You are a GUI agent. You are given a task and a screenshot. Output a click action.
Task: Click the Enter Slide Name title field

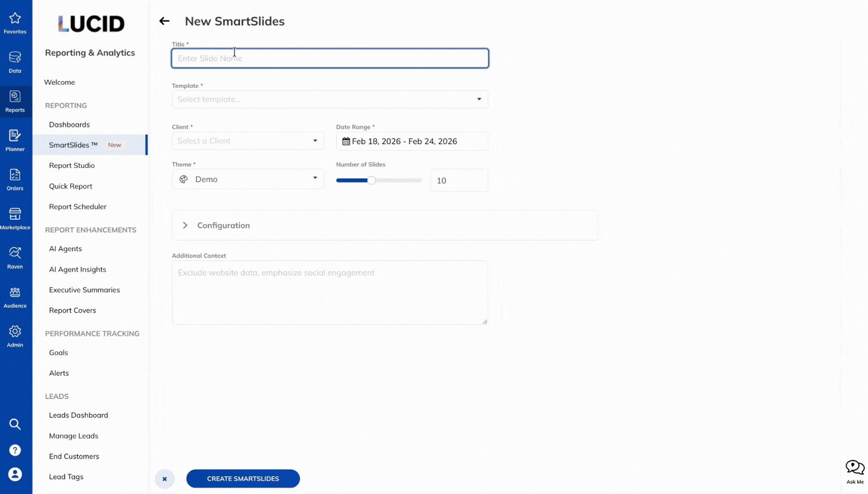330,58
